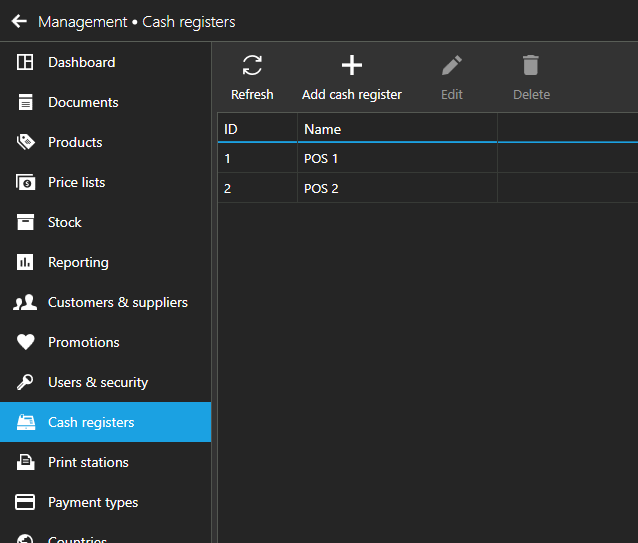Click the Refresh arrows icon

click(x=252, y=65)
